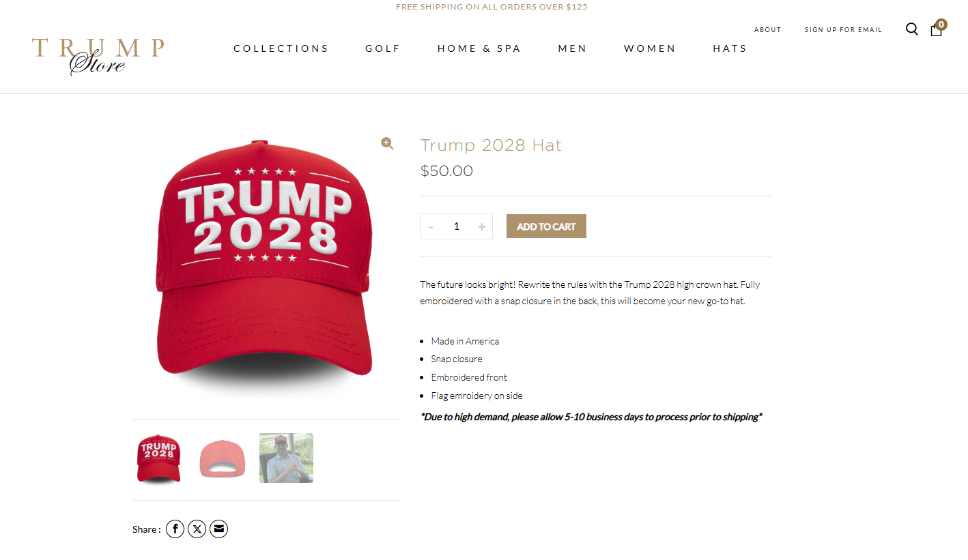
Task: Go to Trump Store logo homepage
Action: pos(98,56)
